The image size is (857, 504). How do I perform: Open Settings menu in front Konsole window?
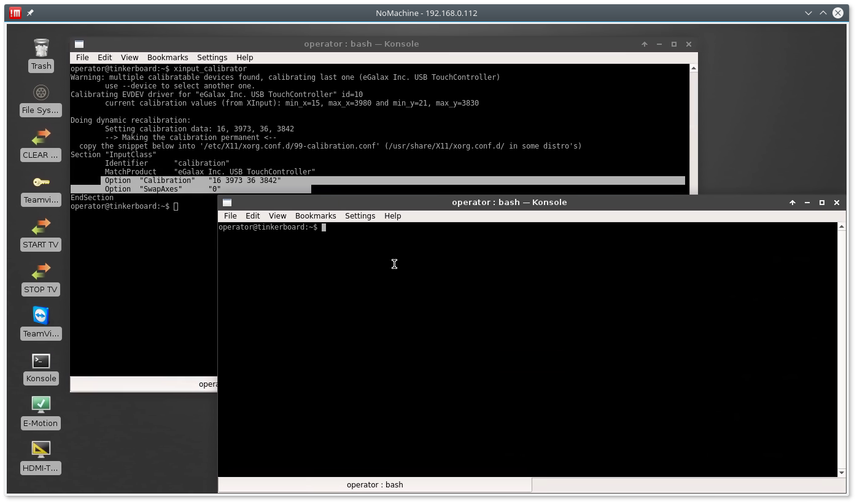tap(360, 216)
